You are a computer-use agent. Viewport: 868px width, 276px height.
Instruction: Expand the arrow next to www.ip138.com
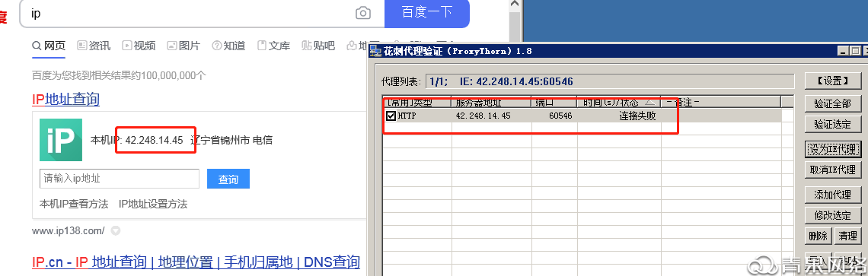coord(115,230)
